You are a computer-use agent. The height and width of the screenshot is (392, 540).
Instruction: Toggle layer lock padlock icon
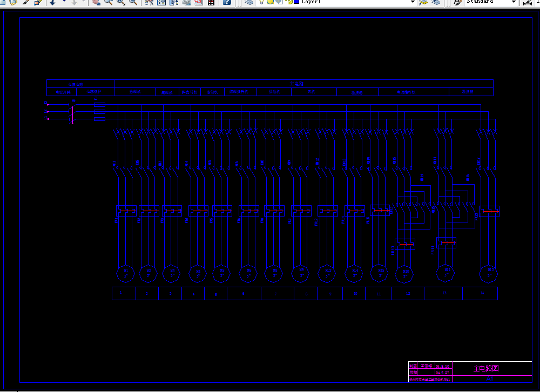click(289, 2)
